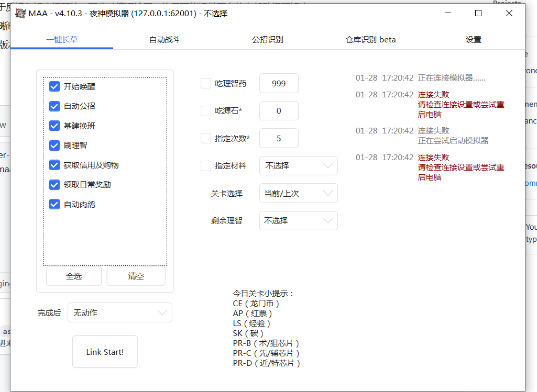This screenshot has height=392, width=537.
Task: Enable the 吃源石* option
Action: (206, 111)
